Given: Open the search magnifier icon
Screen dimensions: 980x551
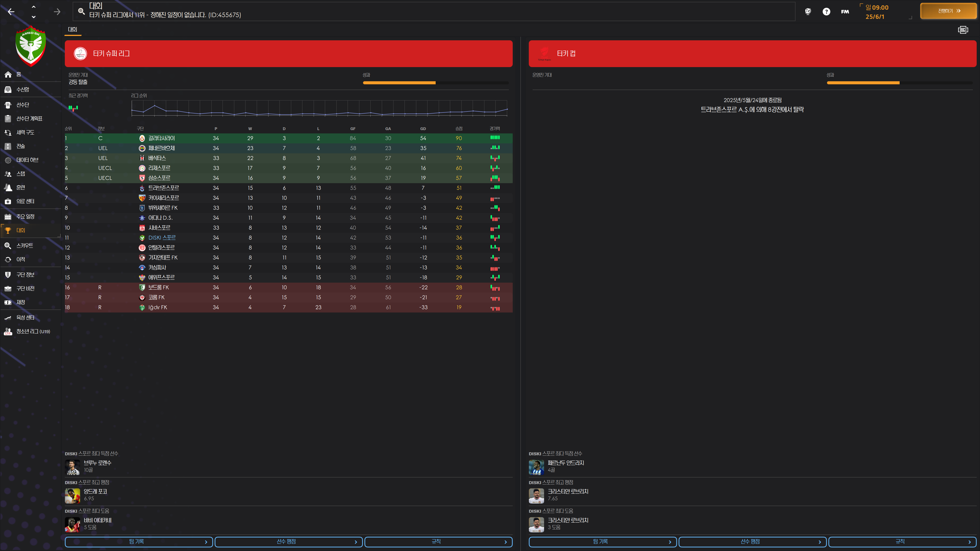Looking at the screenshot, I should [81, 11].
